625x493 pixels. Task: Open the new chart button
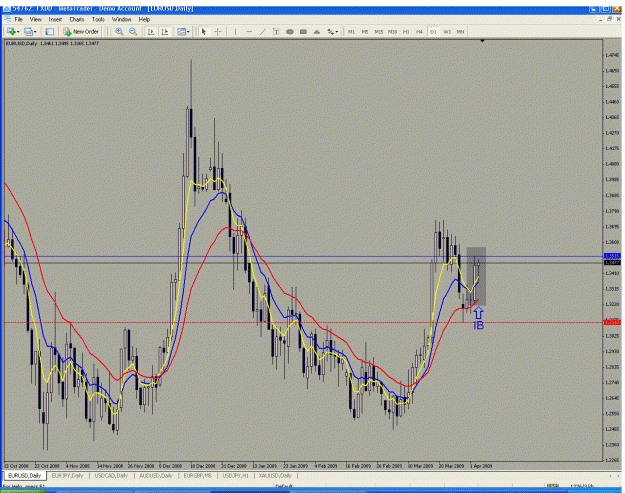point(11,32)
